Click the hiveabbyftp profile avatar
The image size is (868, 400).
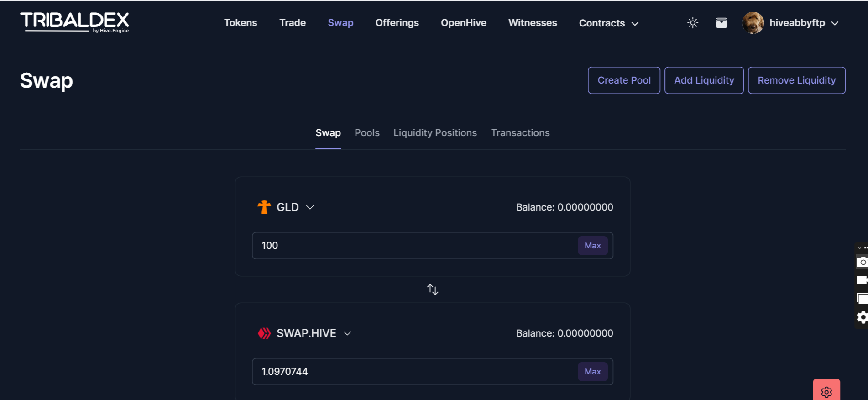(753, 23)
